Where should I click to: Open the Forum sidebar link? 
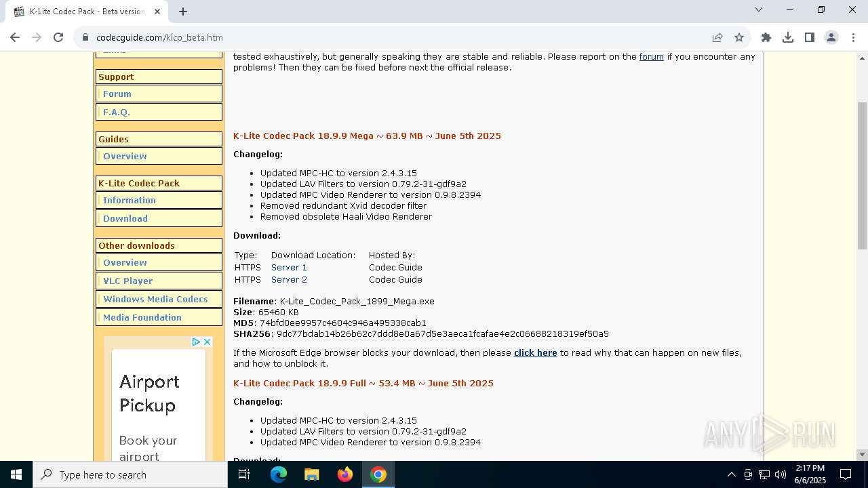click(117, 94)
